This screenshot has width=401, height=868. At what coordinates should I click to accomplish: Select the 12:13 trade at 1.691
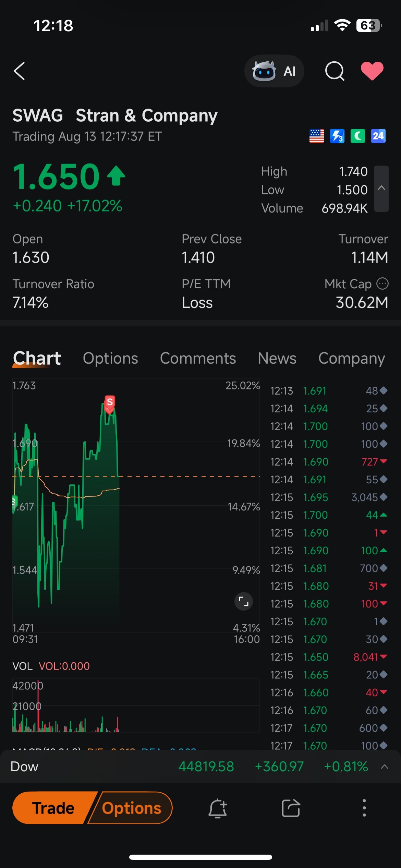(x=329, y=391)
